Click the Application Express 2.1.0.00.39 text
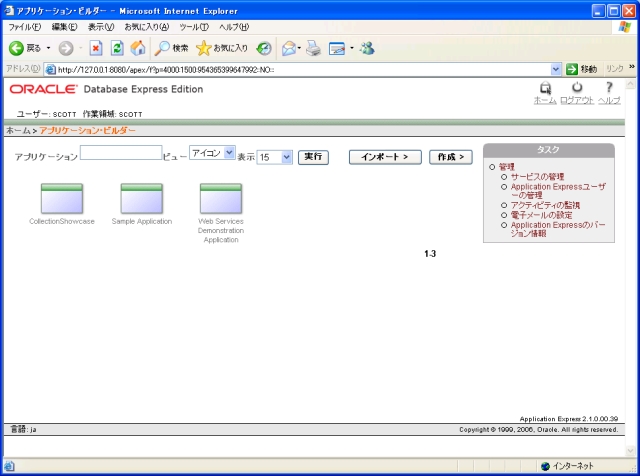The height and width of the screenshot is (476, 640). tap(569, 419)
